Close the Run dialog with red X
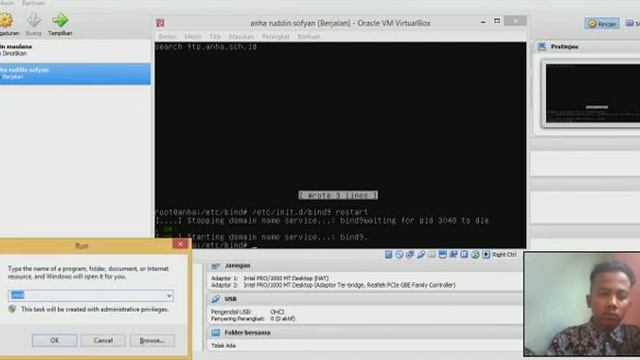This screenshot has height=360, width=640. pyautogui.click(x=180, y=244)
